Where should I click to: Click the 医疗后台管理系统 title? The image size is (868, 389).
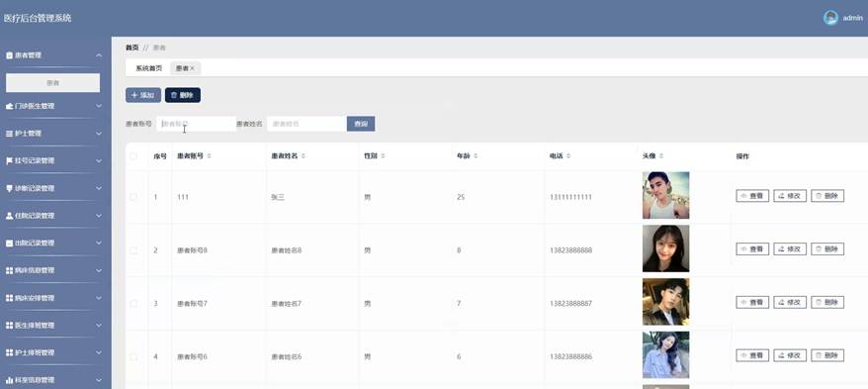[38, 18]
